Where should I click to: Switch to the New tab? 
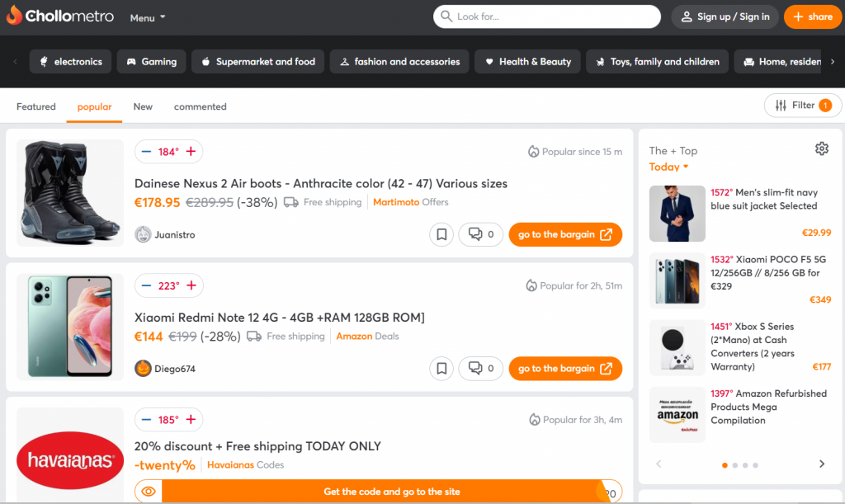coord(143,106)
